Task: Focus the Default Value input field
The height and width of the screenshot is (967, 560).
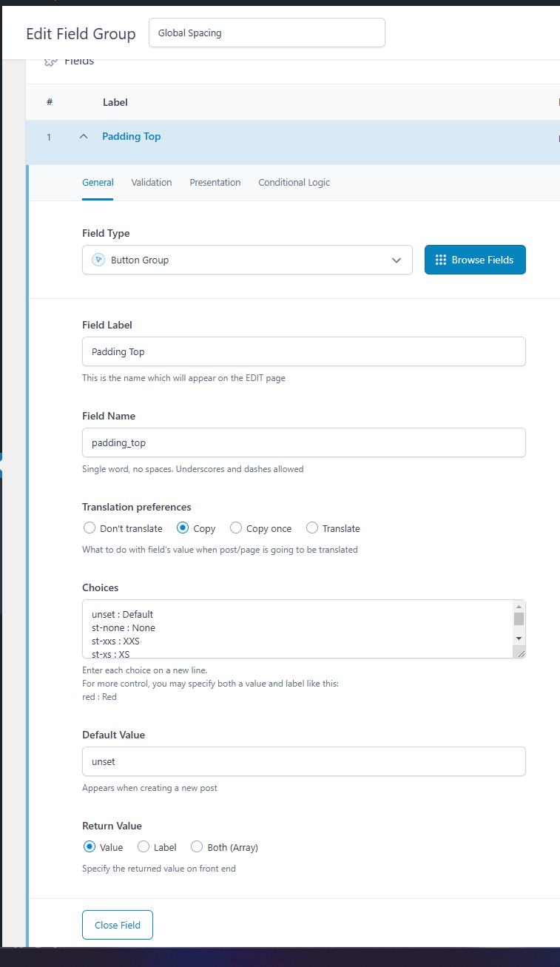Action: pos(304,761)
